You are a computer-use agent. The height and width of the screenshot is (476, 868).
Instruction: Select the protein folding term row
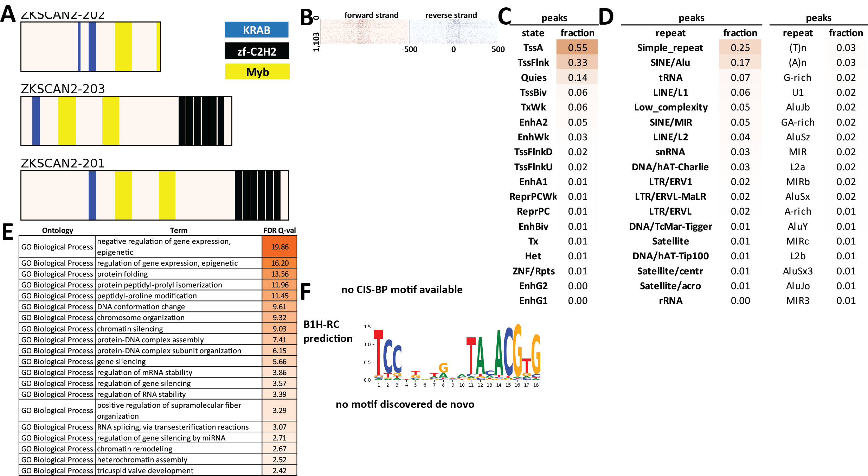pyautogui.click(x=122, y=274)
